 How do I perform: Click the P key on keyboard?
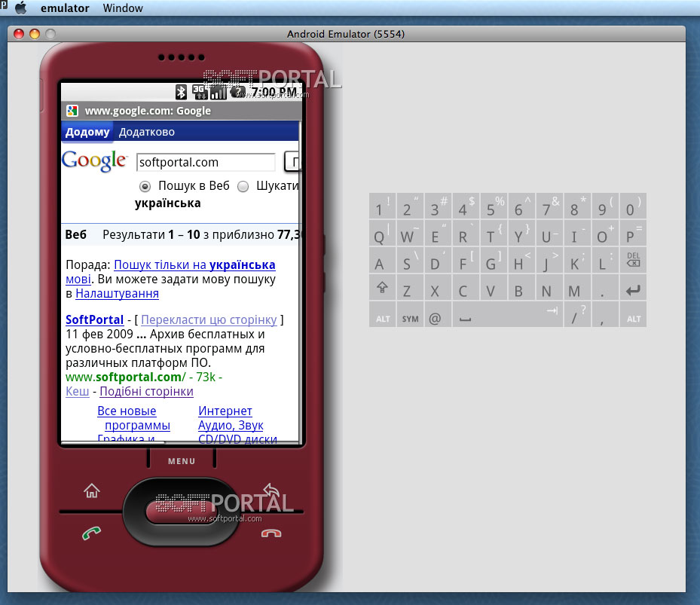click(633, 233)
